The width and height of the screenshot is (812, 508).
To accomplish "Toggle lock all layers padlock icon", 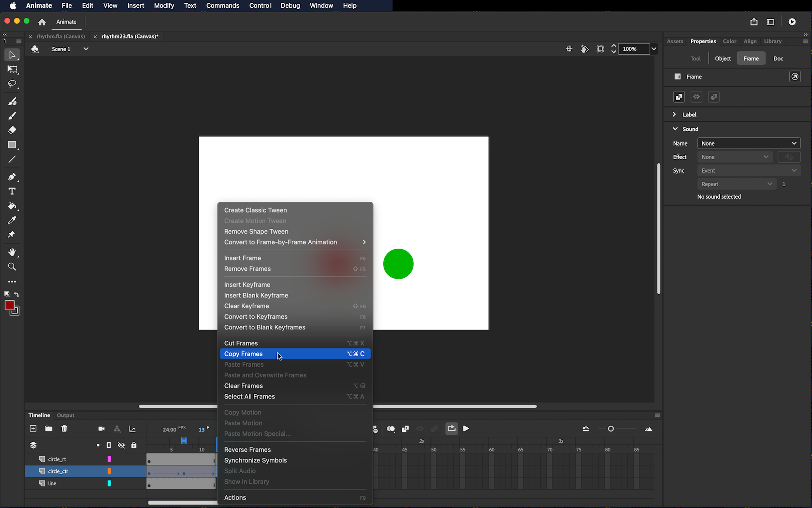I will click(x=134, y=445).
